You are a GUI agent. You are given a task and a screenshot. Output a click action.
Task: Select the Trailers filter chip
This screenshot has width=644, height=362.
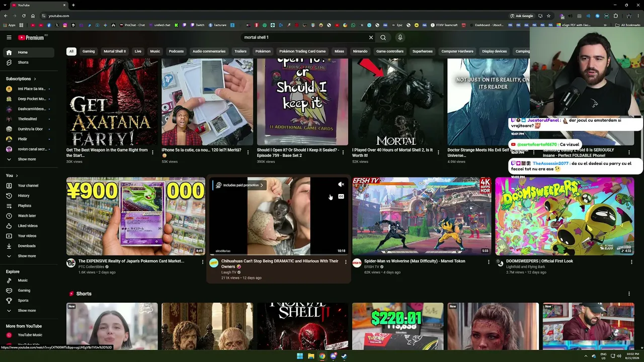point(240,51)
